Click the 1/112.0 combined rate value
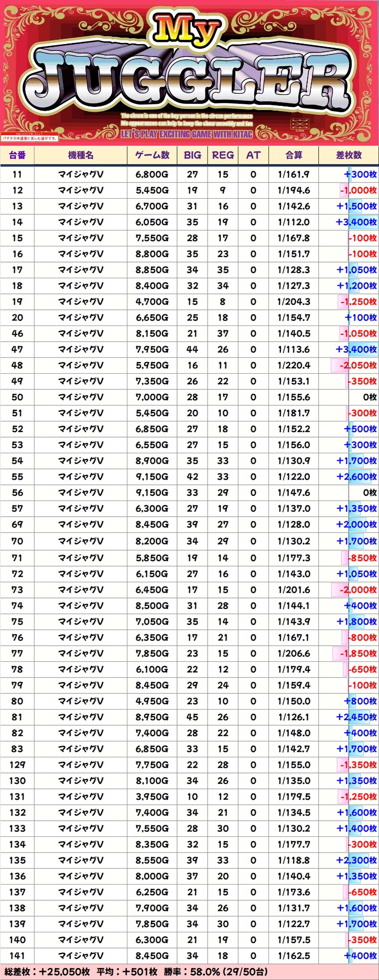The image size is (379, 980). click(294, 222)
